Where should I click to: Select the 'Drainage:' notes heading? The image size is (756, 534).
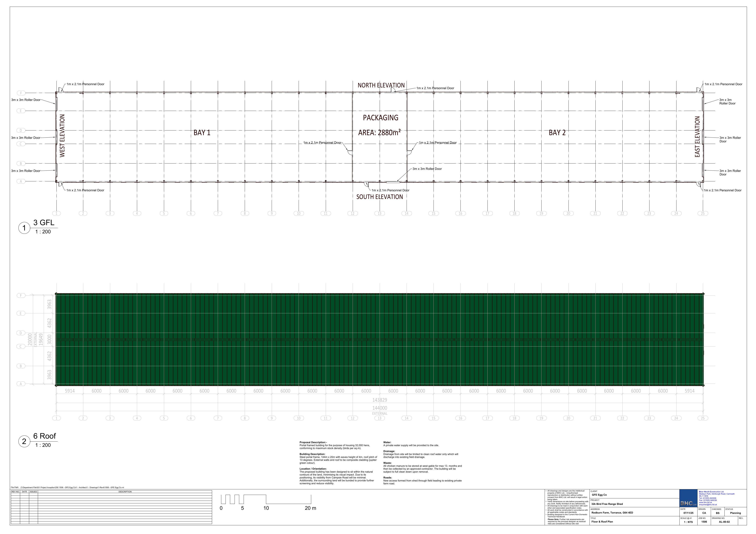pyautogui.click(x=389, y=451)
